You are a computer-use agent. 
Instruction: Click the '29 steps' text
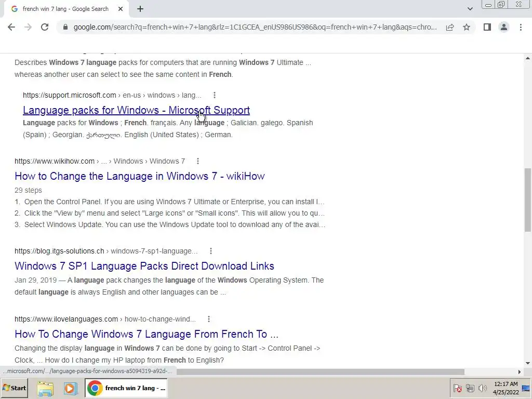28,190
